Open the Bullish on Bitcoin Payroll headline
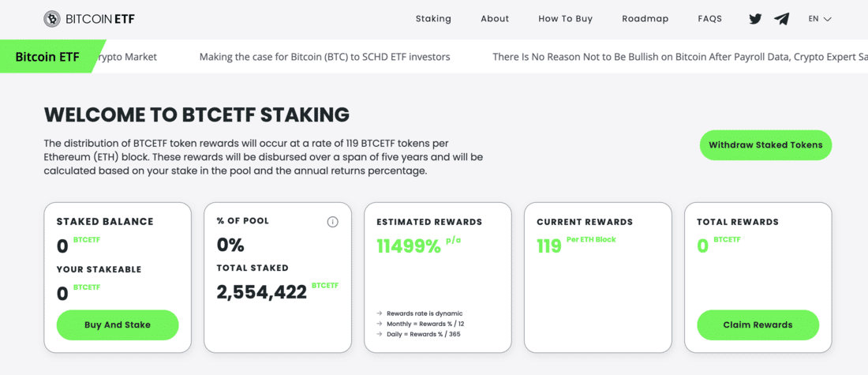The image size is (868, 375). point(679,57)
